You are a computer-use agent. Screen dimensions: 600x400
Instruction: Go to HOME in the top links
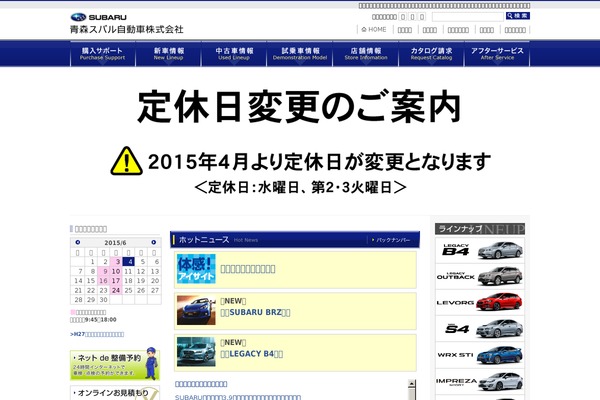pos(374,29)
